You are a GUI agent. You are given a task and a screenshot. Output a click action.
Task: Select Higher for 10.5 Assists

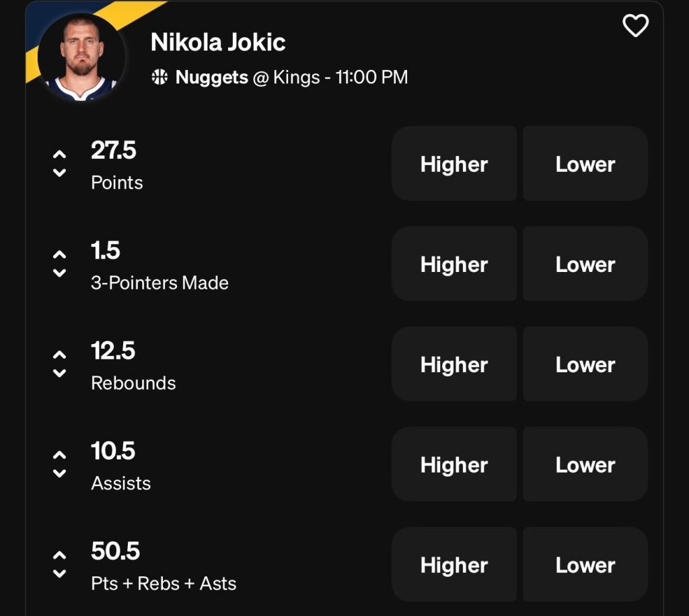(x=454, y=465)
